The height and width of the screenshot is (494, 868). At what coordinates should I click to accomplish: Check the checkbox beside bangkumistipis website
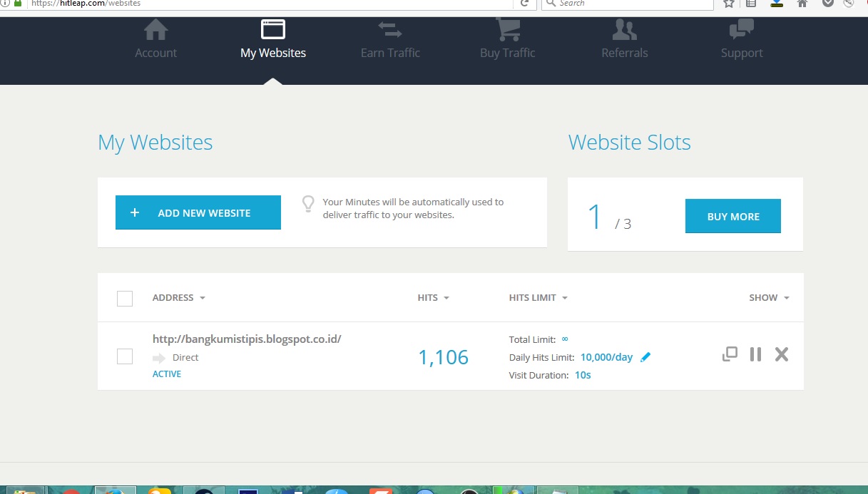[125, 356]
